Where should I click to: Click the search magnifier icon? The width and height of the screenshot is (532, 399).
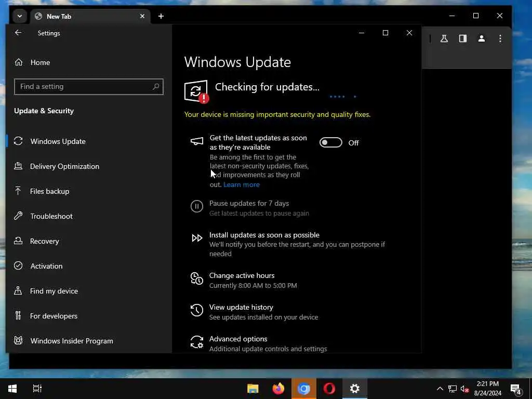click(x=156, y=87)
